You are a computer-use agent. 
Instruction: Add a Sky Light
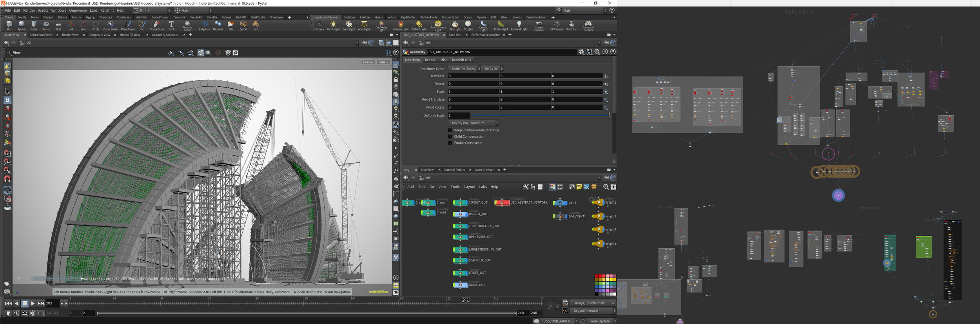455,26
